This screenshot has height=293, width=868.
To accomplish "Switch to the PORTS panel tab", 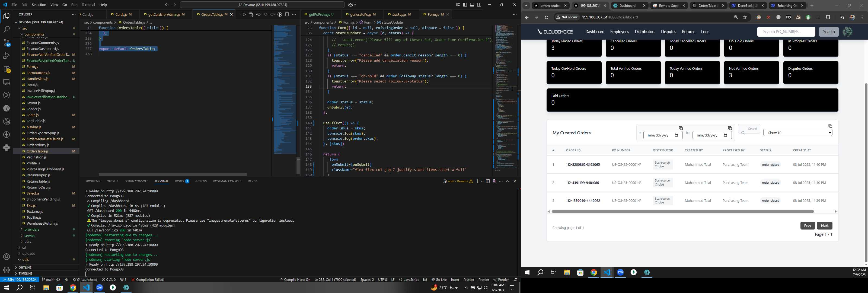I will click(182, 181).
